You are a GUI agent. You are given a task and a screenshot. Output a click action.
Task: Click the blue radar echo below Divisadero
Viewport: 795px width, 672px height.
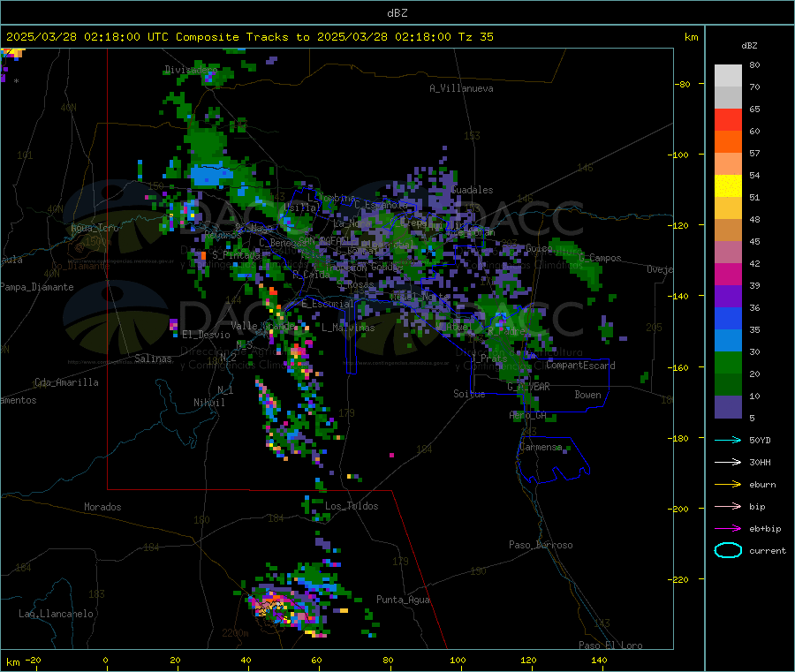point(210,176)
